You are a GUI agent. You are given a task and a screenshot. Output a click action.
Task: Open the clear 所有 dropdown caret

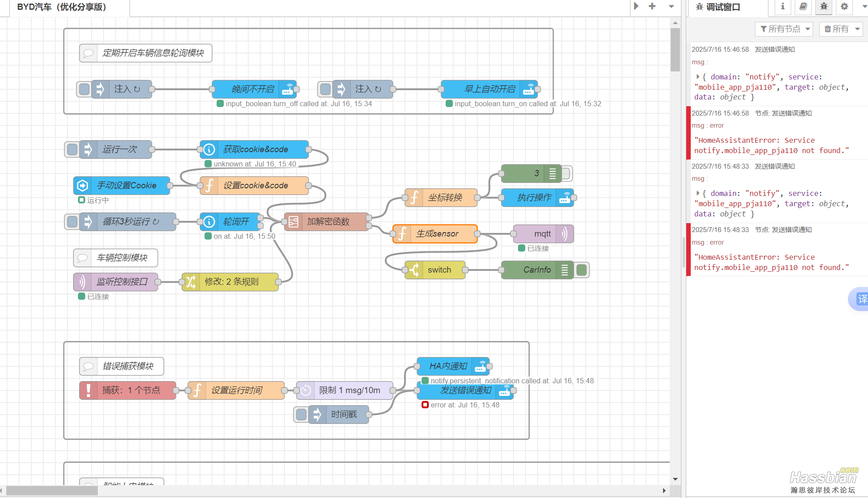[x=857, y=29]
